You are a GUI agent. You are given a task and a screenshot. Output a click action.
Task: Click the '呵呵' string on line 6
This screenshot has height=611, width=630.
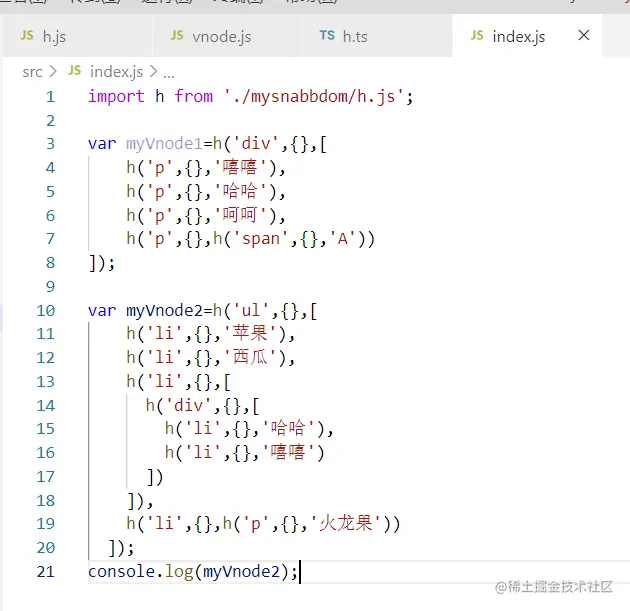tap(241, 215)
